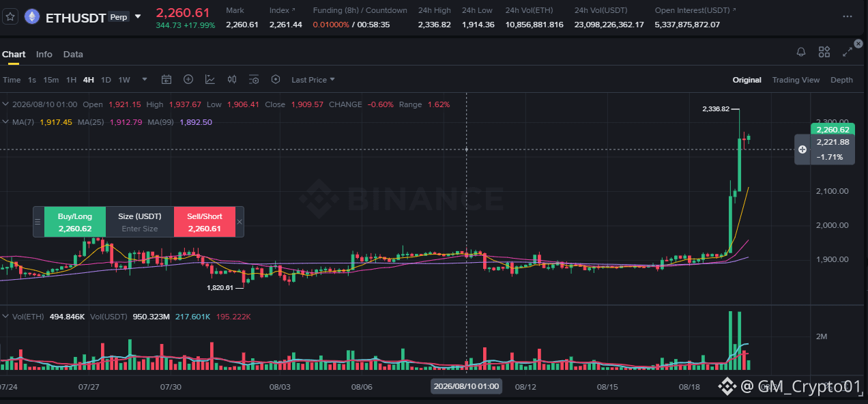Click the Buy/Long 2,260.62 button
The width and height of the screenshot is (868, 404).
point(75,222)
